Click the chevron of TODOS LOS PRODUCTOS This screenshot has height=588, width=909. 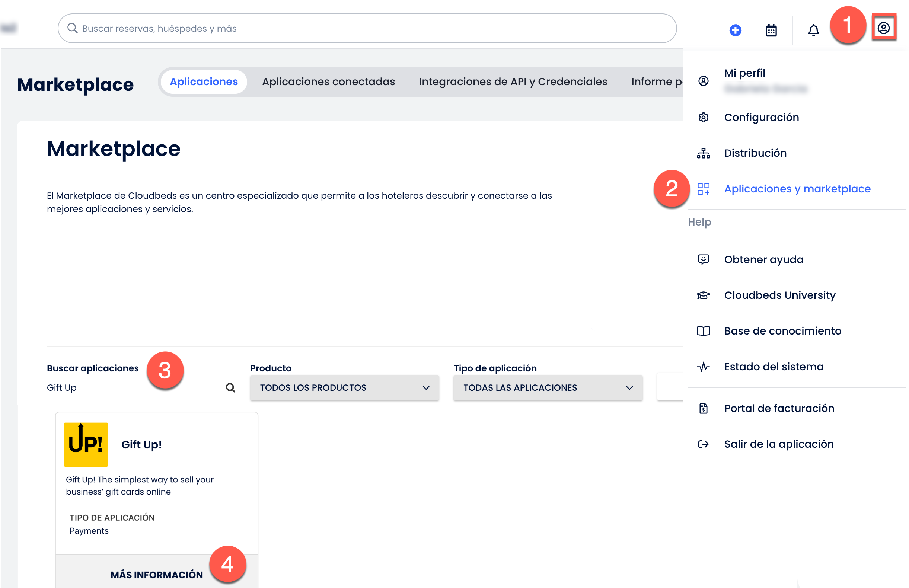point(425,388)
